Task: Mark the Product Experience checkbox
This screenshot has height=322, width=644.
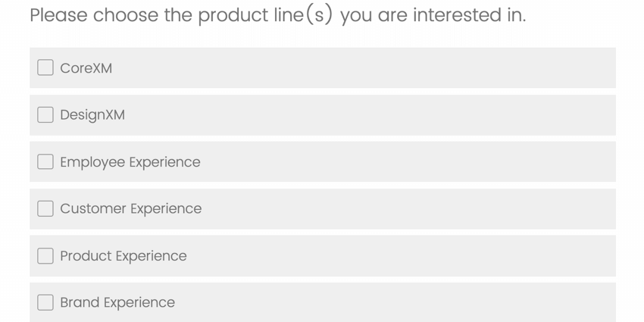Action: (45, 256)
